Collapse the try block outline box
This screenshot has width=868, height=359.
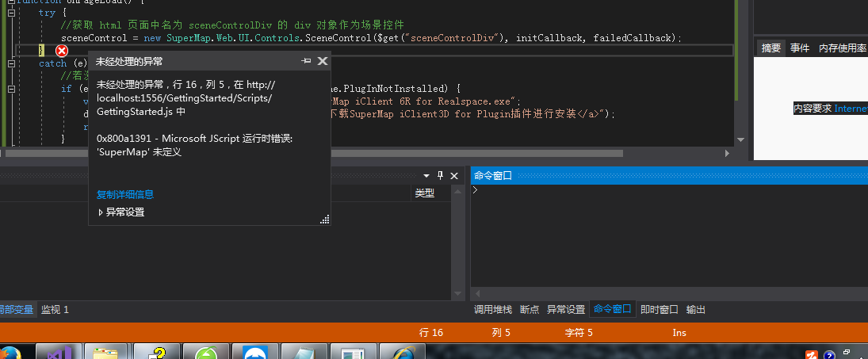point(11,12)
